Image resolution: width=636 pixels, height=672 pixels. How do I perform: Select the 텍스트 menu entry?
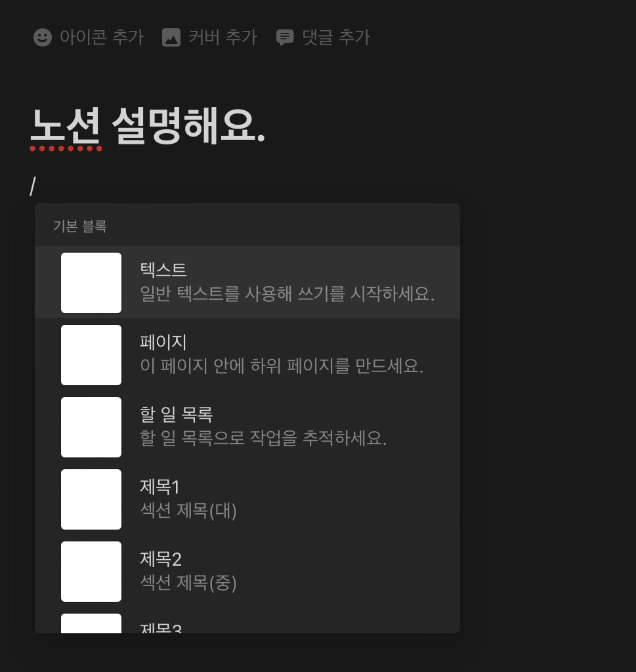point(247,282)
